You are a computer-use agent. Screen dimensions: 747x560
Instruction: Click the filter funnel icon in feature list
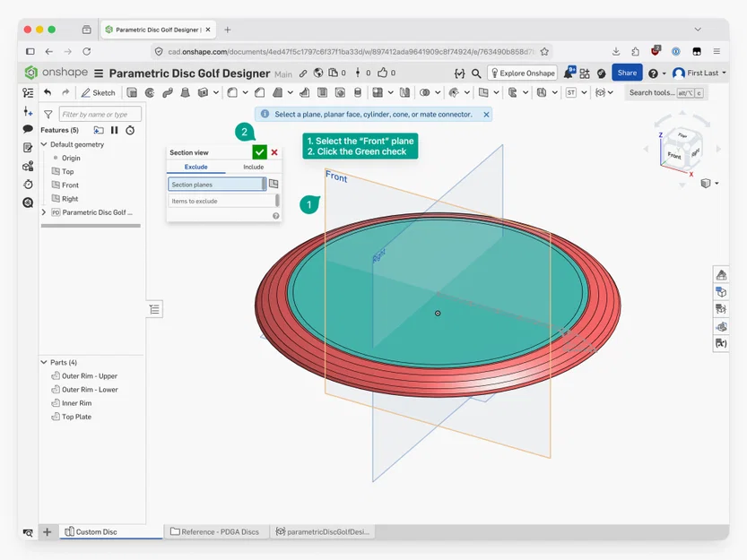(48, 115)
